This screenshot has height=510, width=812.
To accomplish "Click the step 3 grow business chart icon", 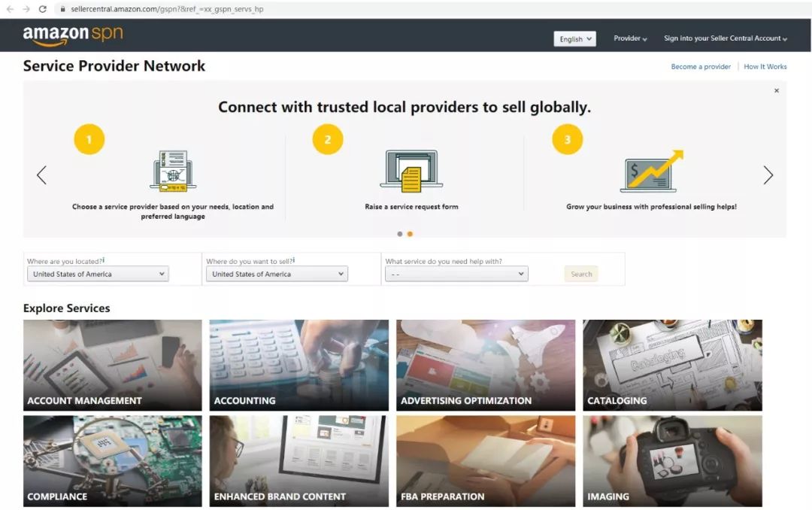I will [652, 171].
